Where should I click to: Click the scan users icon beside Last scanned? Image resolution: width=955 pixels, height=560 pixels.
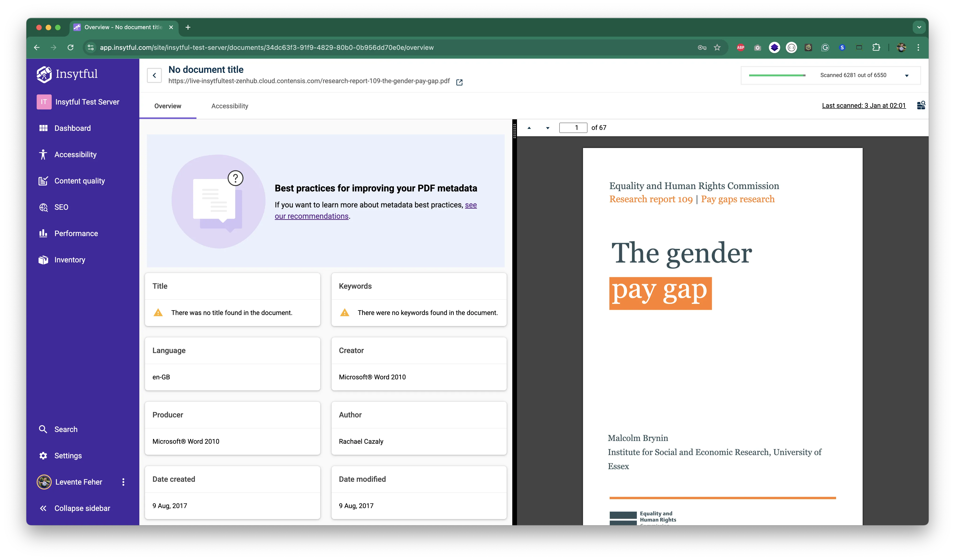click(921, 105)
